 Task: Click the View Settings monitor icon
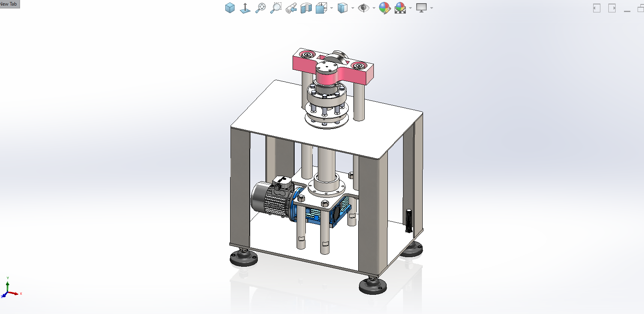pos(421,8)
